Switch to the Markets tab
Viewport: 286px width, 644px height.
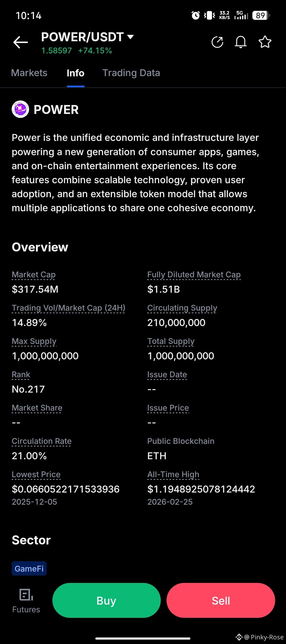(x=29, y=73)
